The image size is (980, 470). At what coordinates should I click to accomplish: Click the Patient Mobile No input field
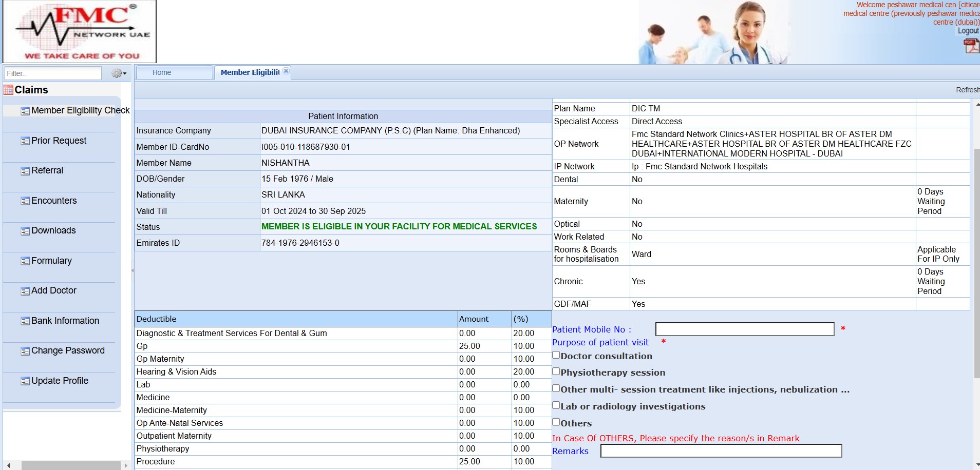[744, 329]
